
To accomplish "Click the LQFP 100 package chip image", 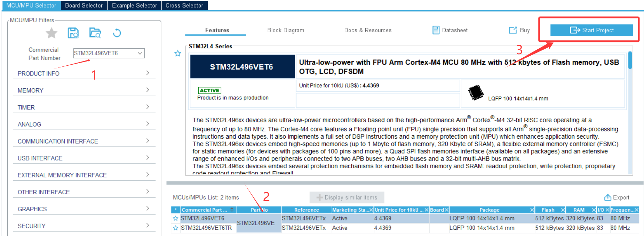I will click(476, 93).
